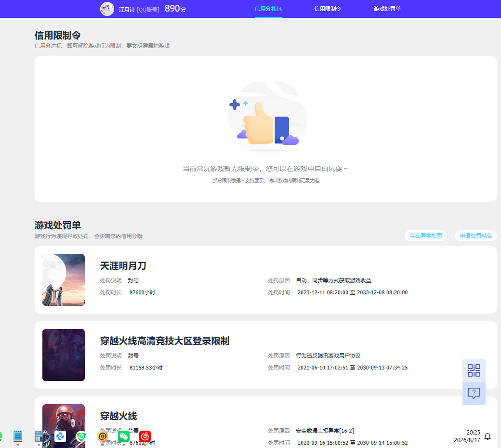Click the [QQ账号] label beside the username
Viewport: 501px width, 448px height.
(x=148, y=10)
